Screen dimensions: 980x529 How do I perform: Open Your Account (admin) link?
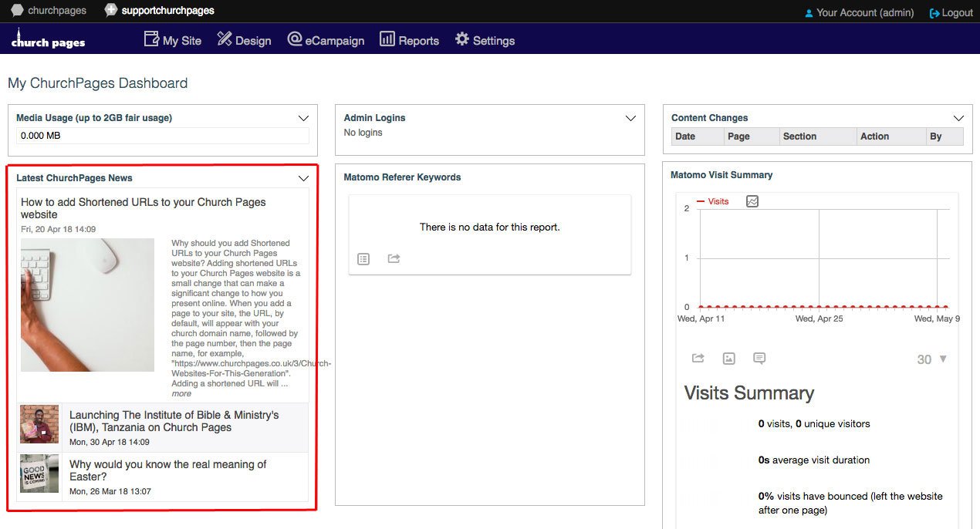pyautogui.click(x=859, y=12)
